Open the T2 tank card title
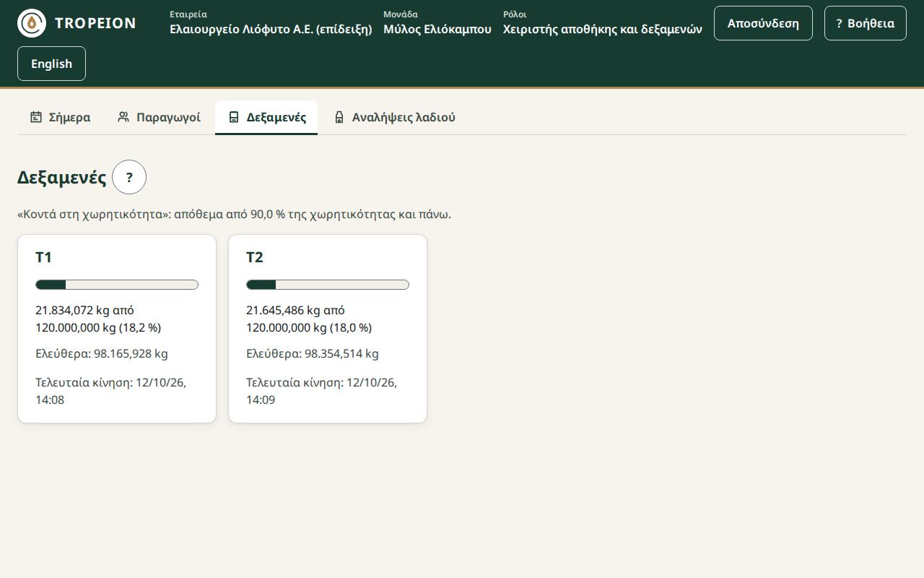The width and height of the screenshot is (924, 578). coord(255,257)
